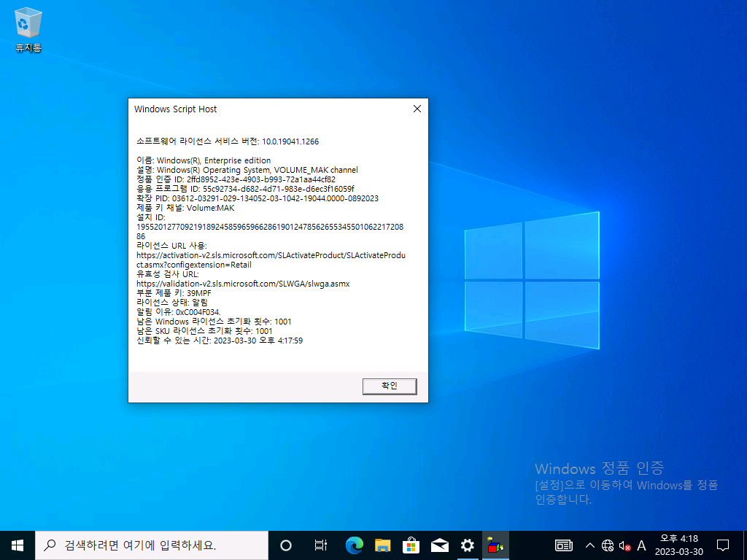Click the '남은 Windows 라이선스 초기화 횟수' line

[x=214, y=322]
